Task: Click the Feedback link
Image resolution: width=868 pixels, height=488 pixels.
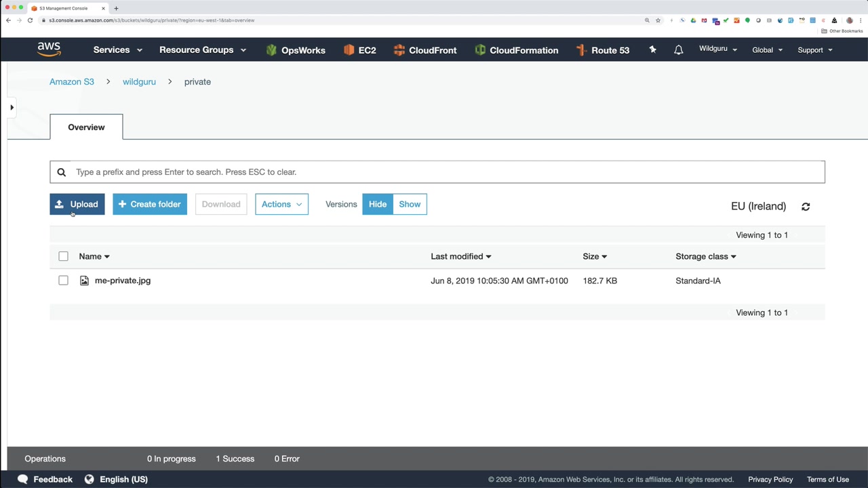Action: coord(53,479)
